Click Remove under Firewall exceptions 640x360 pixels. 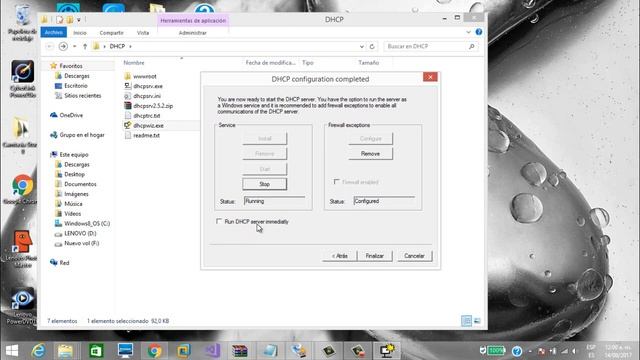[x=370, y=154]
